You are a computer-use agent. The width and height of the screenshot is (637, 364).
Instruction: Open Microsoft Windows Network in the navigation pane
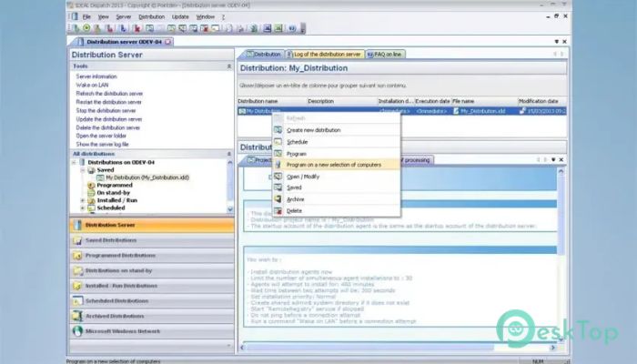pyautogui.click(x=152, y=331)
